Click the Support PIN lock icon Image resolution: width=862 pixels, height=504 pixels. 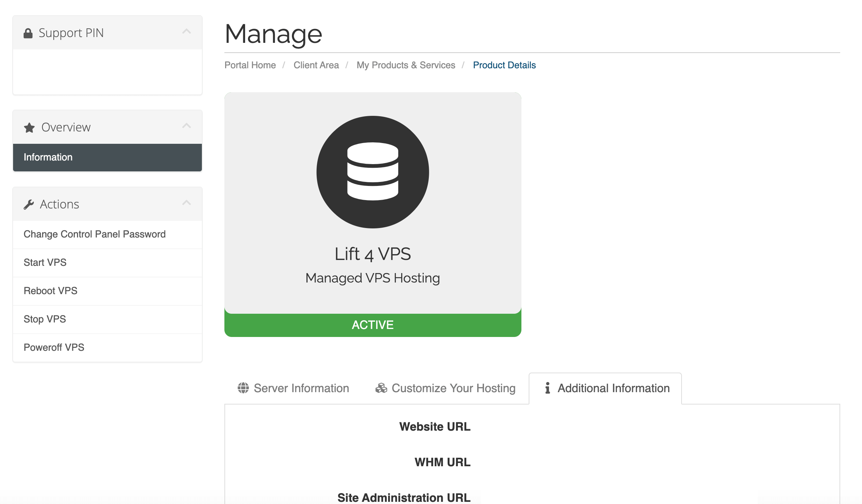coord(28,33)
